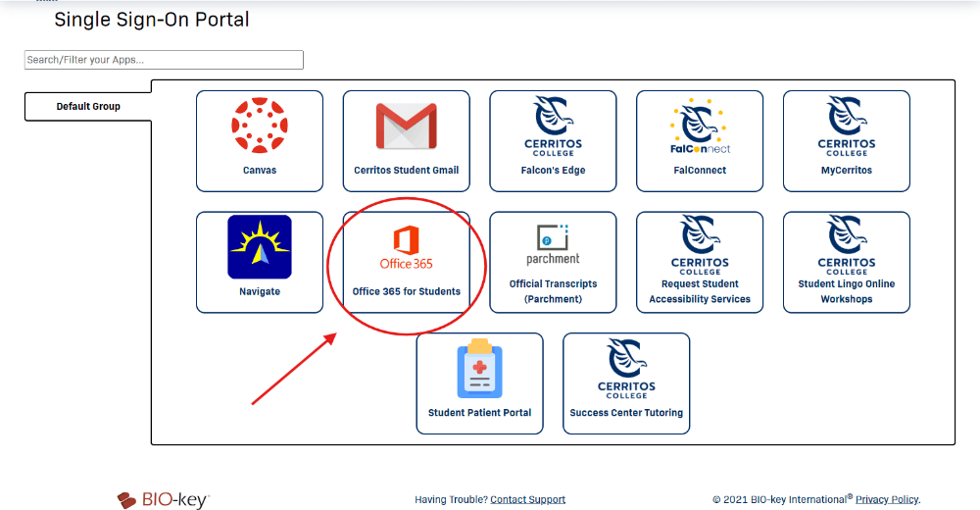The image size is (980, 510).
Task: Open the Navigate compass icon
Action: 260,246
